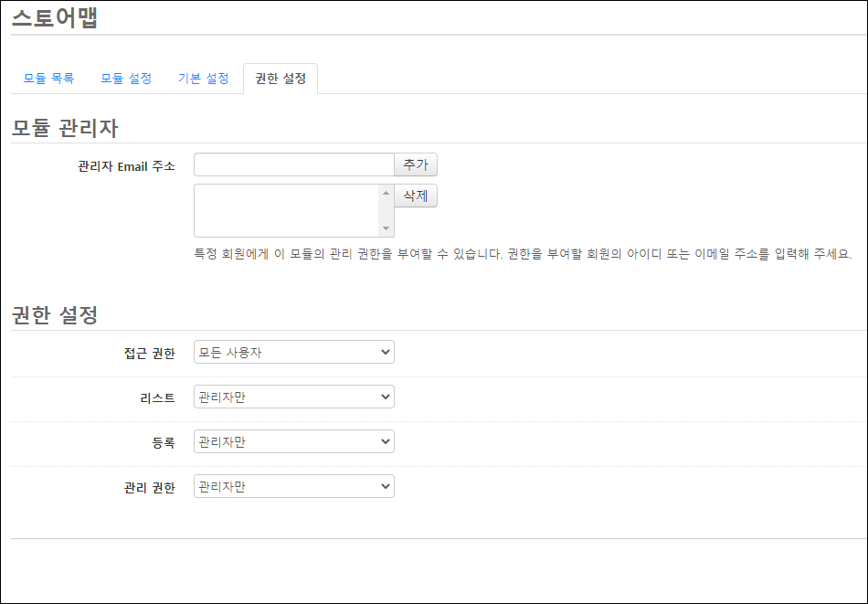Viewport: 868px width, 604px height.
Task: Click inside the administrator list box
Action: pos(286,210)
